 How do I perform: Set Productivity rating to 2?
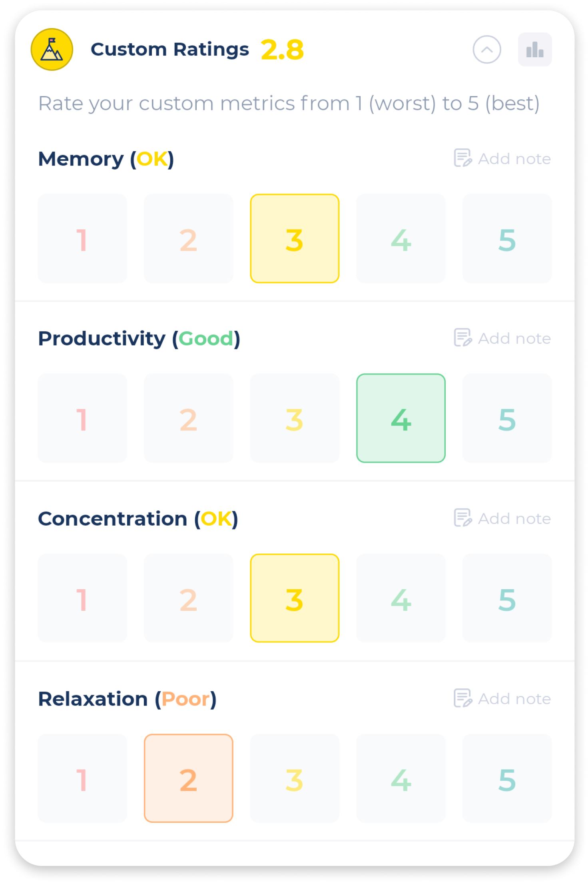(188, 418)
